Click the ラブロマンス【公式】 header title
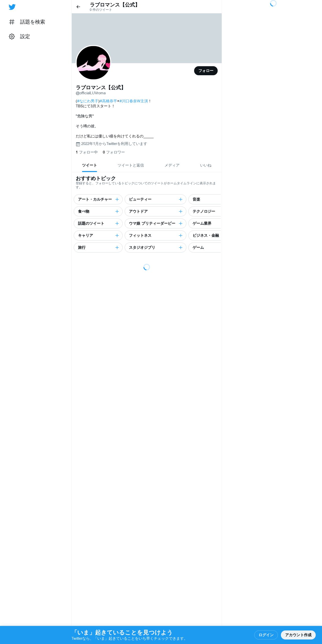 [114, 5]
